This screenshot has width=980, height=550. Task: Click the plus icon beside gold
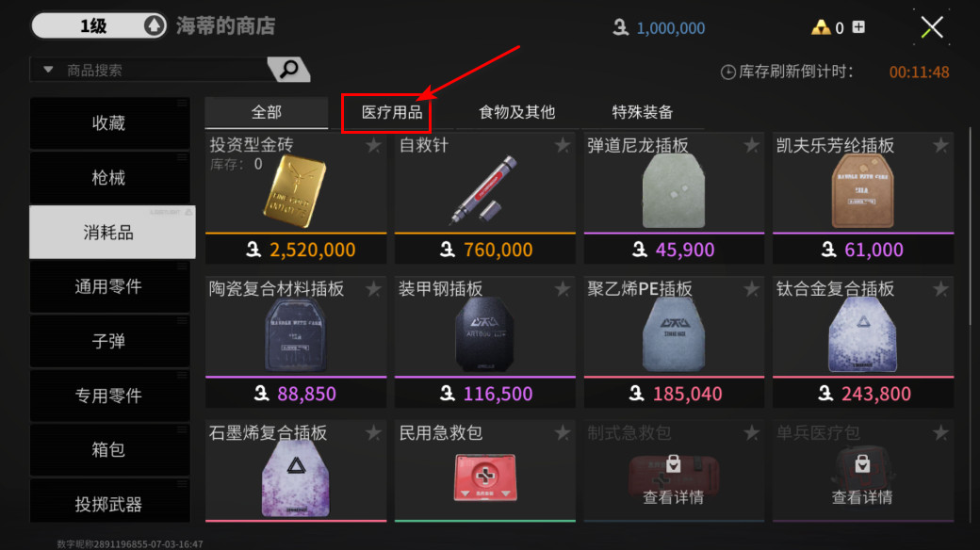[x=858, y=27]
